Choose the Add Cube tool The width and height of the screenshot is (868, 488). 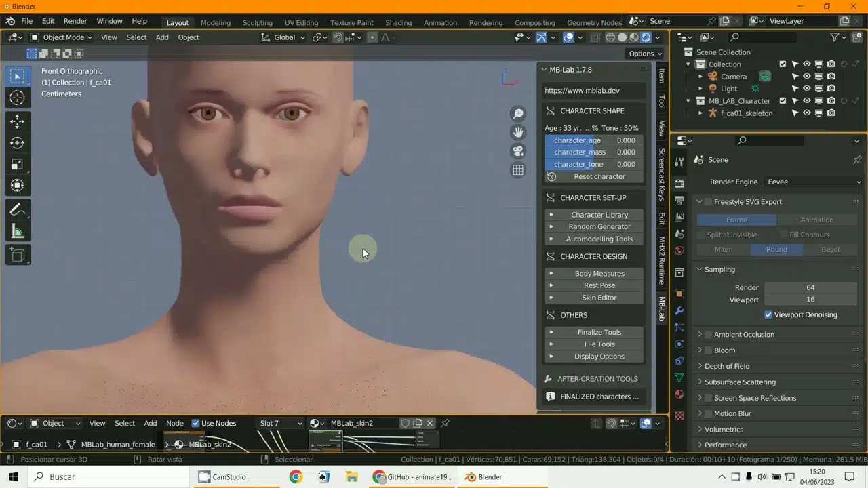(18, 255)
